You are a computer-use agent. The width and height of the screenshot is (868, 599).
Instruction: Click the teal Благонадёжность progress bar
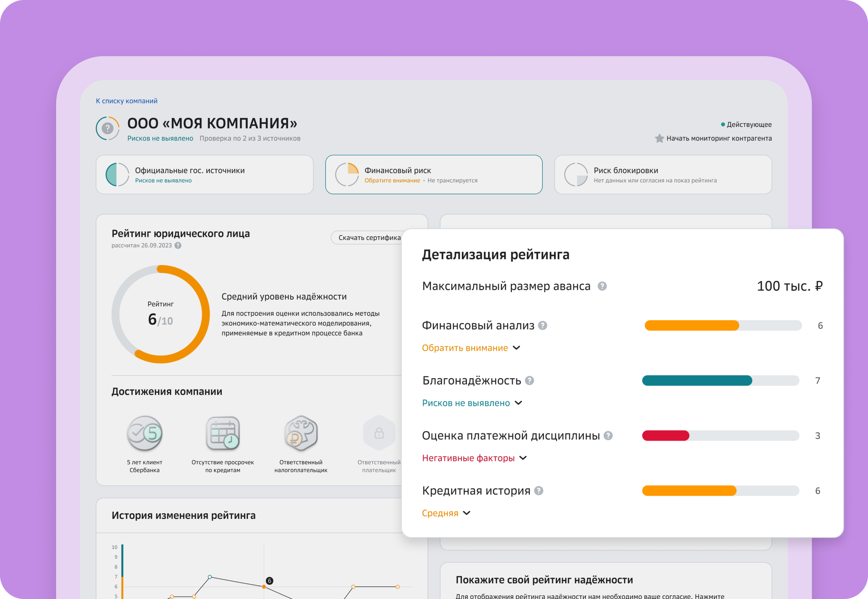[720, 381]
